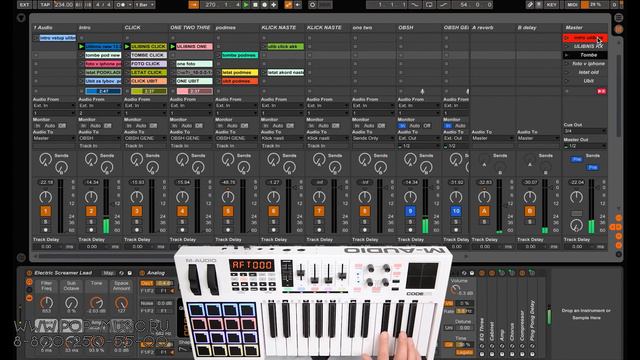Launch the ULIBNIS CLICK clip play triangle
Image resolution: width=640 pixels, height=360 pixels.
(x=127, y=47)
